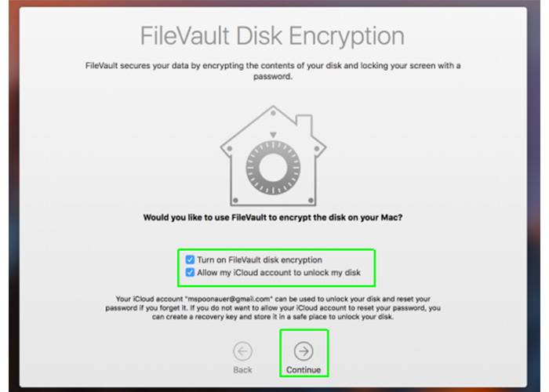Screen dimensions: 549x392
Task: Click the Back arrow icon
Action: click(x=242, y=351)
